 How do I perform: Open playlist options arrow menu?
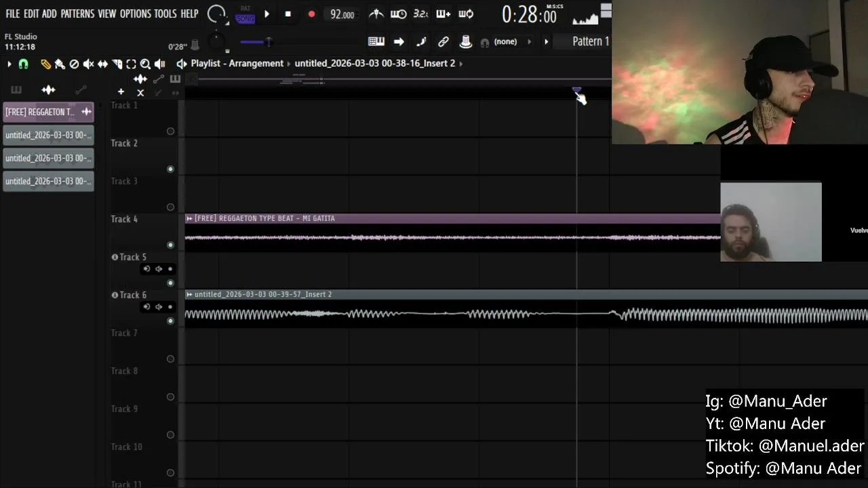[9, 64]
